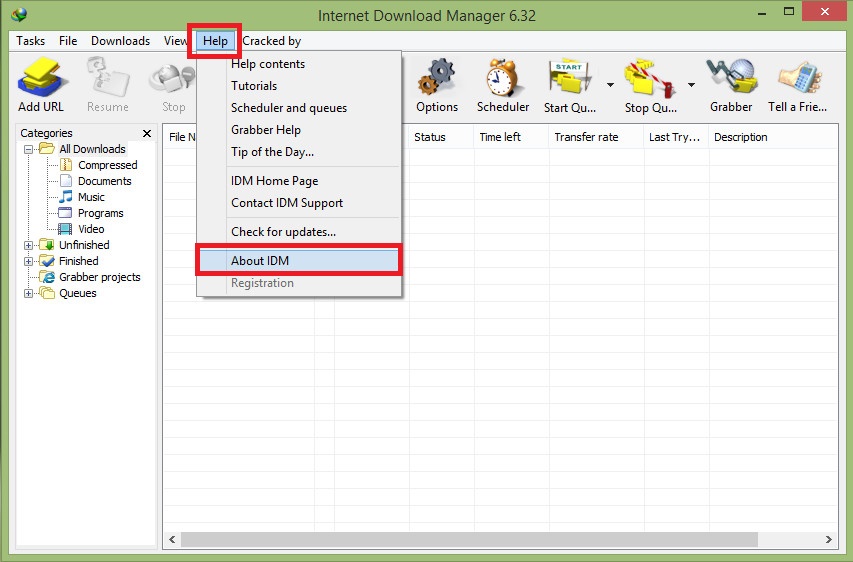This screenshot has width=853, height=562.
Task: Click the Queues folder icon
Action: point(47,293)
